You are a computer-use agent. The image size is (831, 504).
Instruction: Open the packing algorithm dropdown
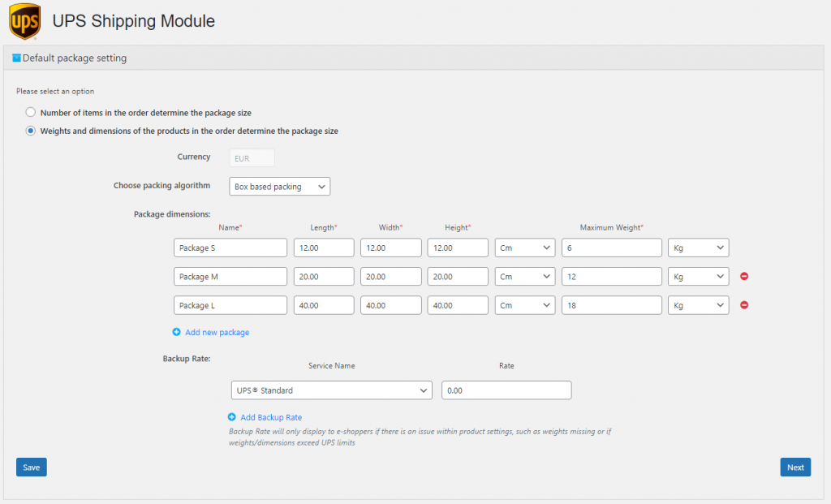(279, 187)
